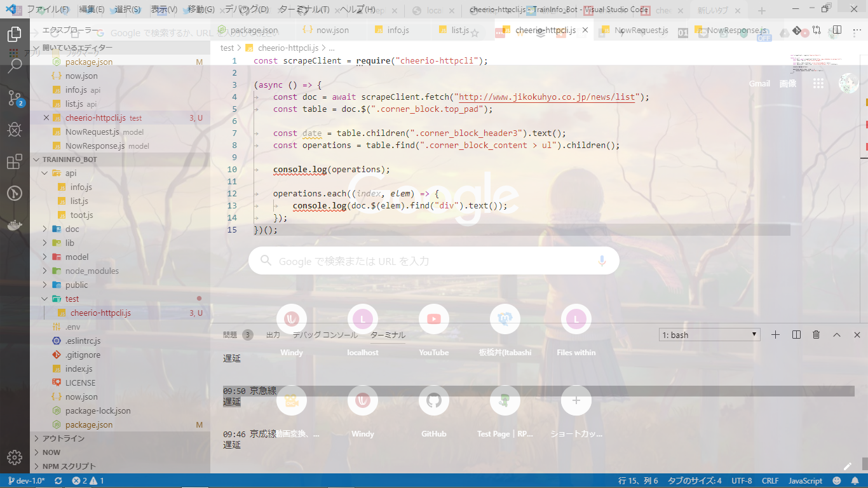The width and height of the screenshot is (868, 488).
Task: Expand the アウトライン section
Action: click(x=63, y=438)
